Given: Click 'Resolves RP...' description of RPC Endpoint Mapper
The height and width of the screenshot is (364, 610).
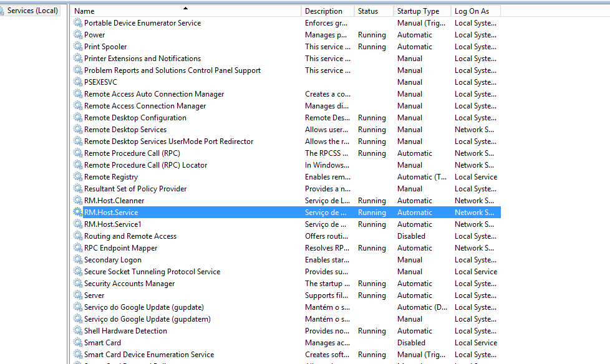Looking at the screenshot, I should (x=327, y=247).
